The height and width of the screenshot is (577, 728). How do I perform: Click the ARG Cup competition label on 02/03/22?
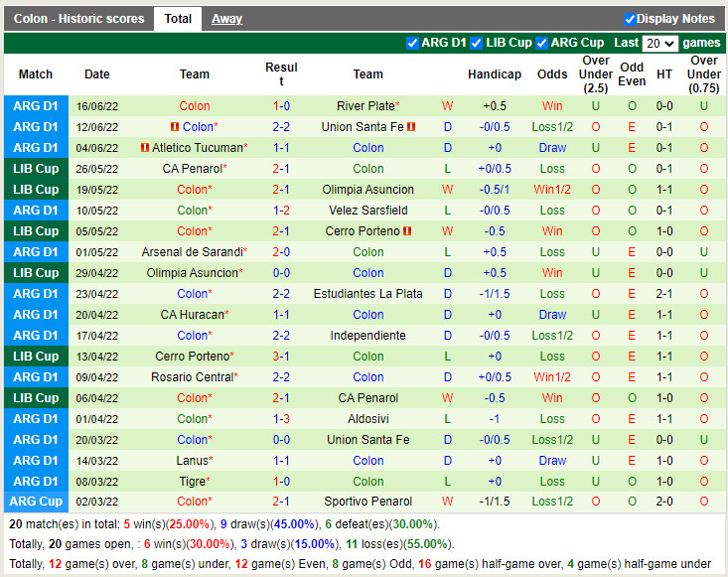coord(36,502)
